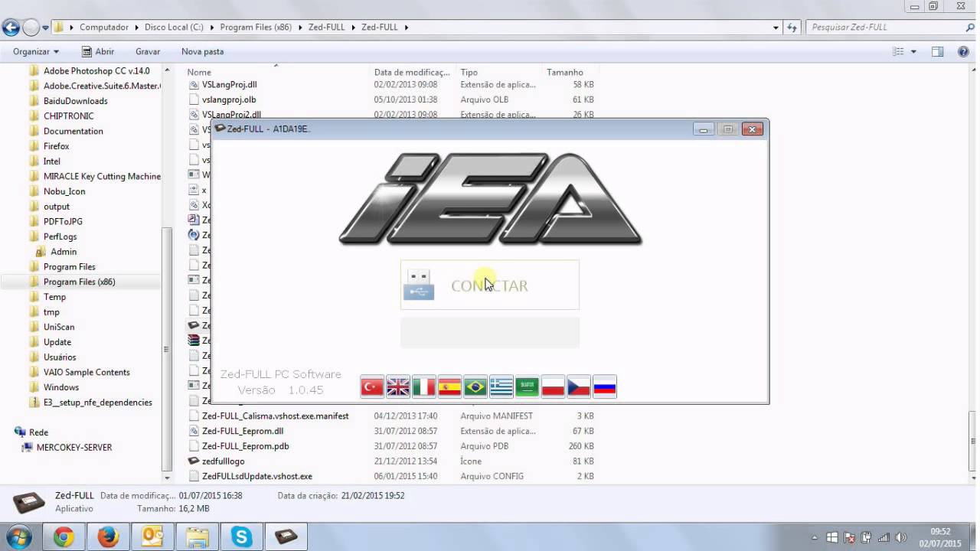Click the CONECTAR button in Zed-FULL
This screenshot has width=980, height=551.
click(x=490, y=285)
